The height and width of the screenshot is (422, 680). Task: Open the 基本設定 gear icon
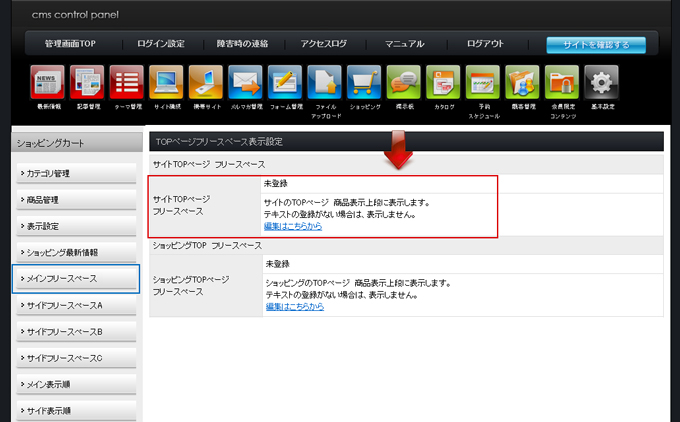pyautogui.click(x=601, y=82)
